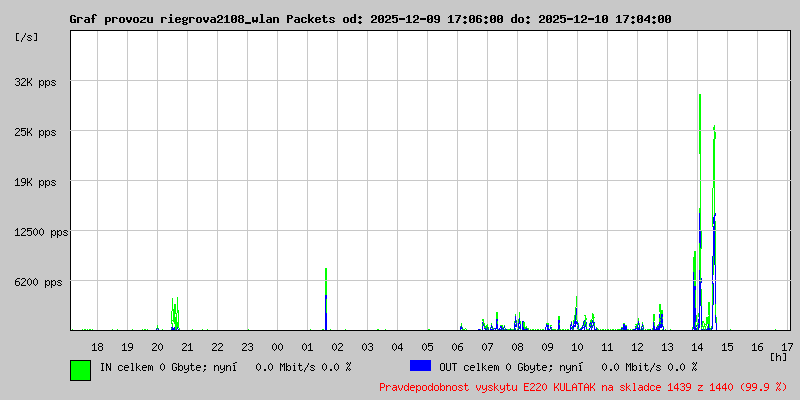
Task: Click hour label '18' on time axis
Action: point(97,347)
